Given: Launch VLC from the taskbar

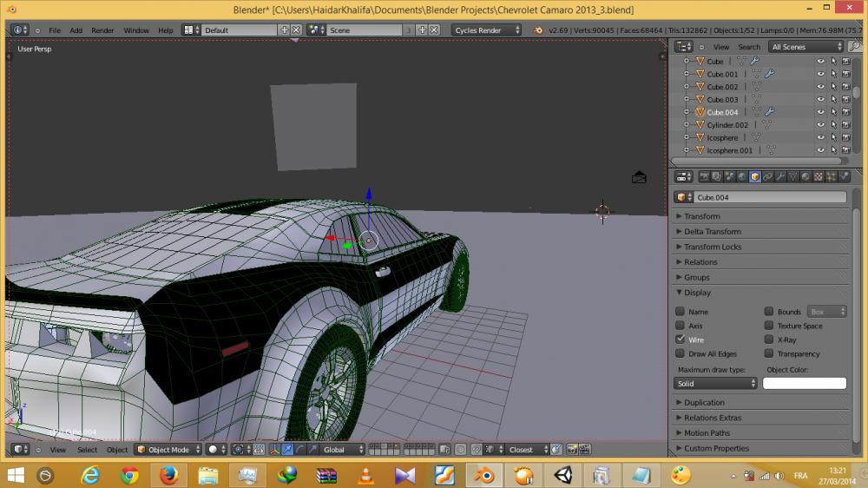Looking at the screenshot, I should coord(365,475).
